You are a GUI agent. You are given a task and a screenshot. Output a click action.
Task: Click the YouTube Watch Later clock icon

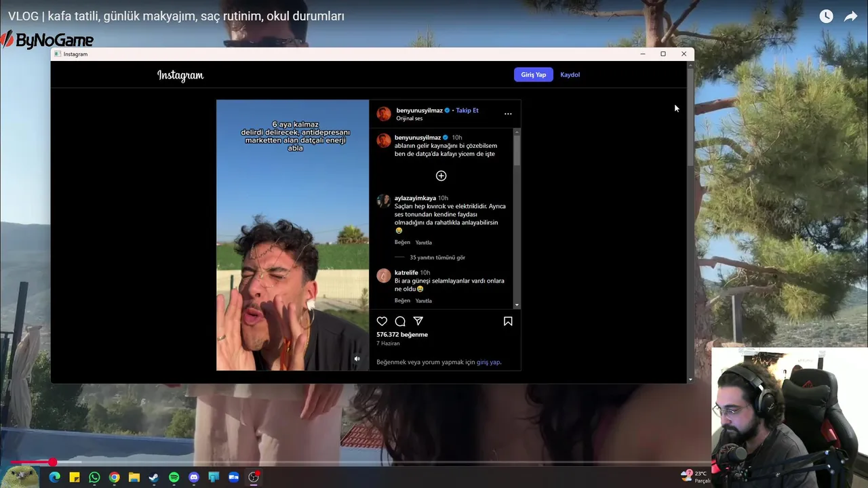tap(826, 16)
